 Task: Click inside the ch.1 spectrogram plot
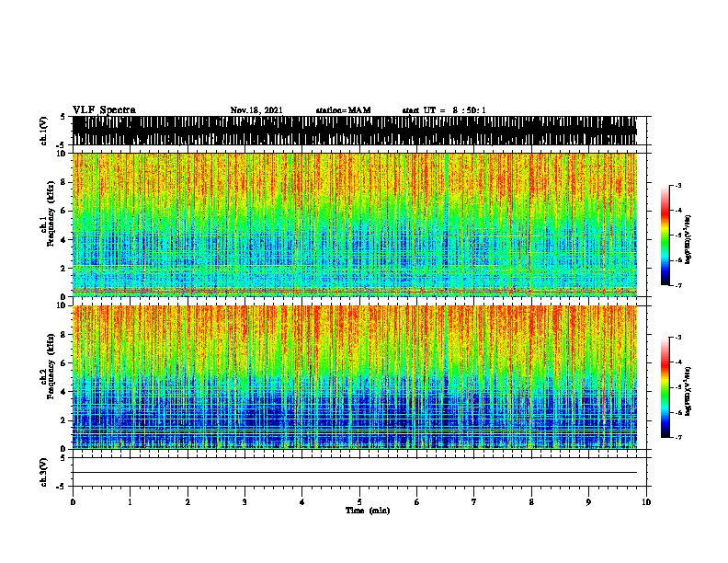(355, 224)
